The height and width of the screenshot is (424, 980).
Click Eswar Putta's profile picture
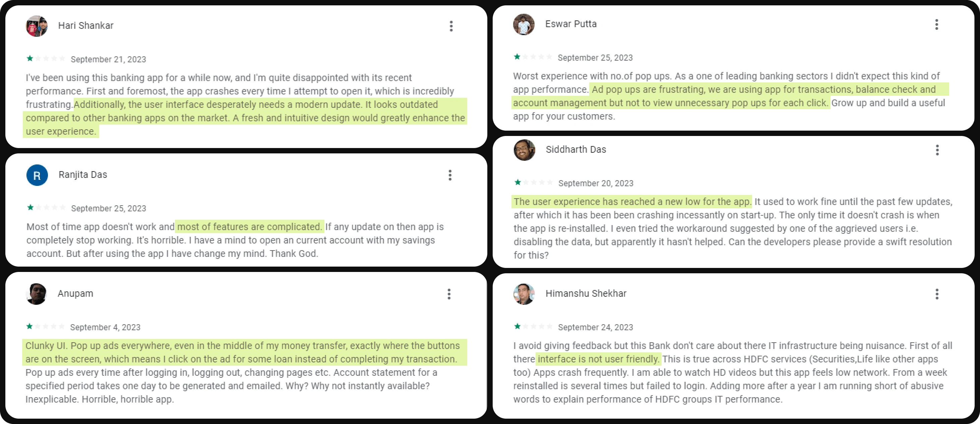click(x=524, y=25)
